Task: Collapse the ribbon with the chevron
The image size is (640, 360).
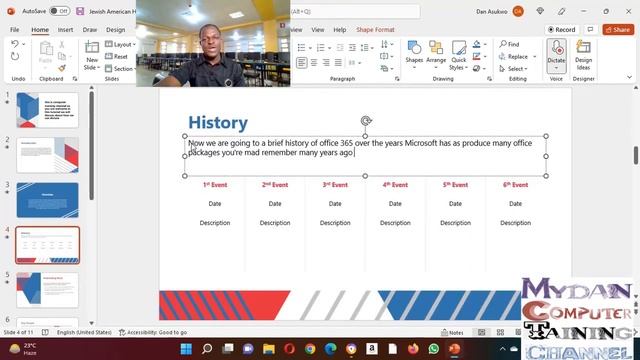Action: 629,77
